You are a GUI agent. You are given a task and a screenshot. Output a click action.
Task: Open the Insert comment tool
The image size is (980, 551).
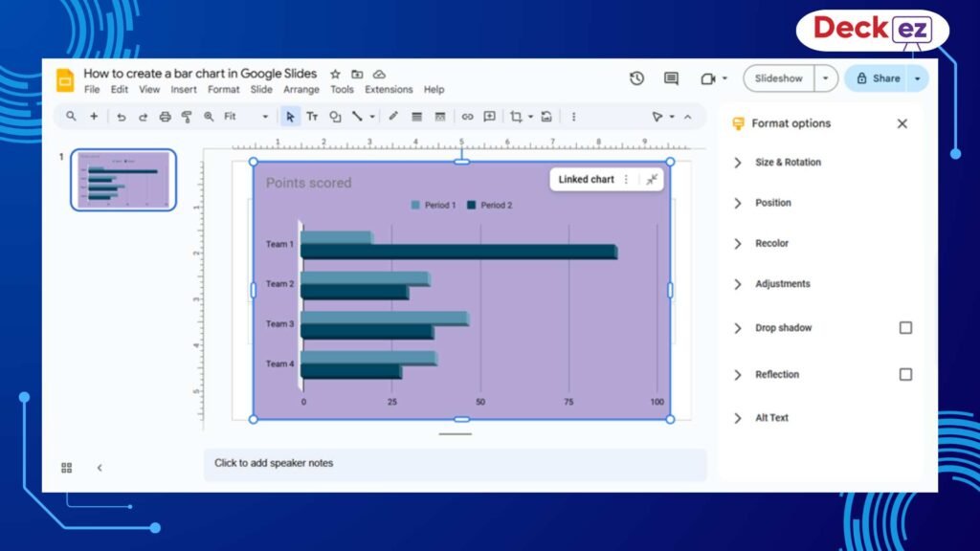pos(489,116)
